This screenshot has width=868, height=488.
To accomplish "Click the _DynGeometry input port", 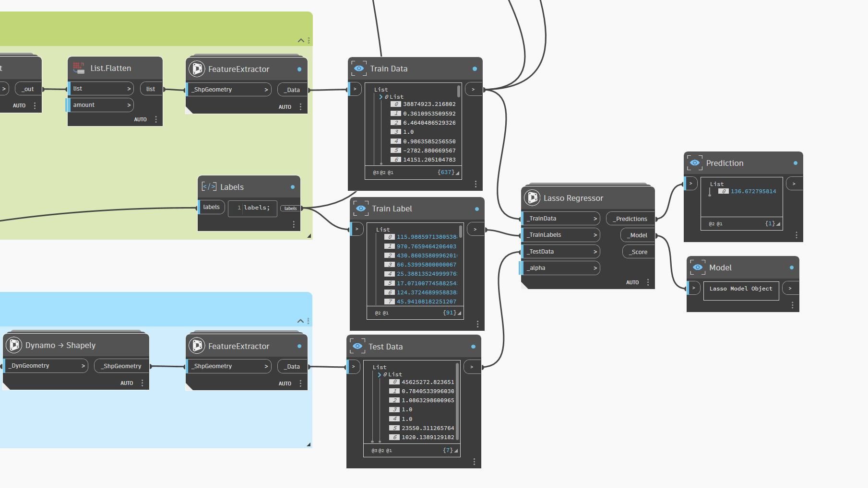I will click(x=46, y=366).
